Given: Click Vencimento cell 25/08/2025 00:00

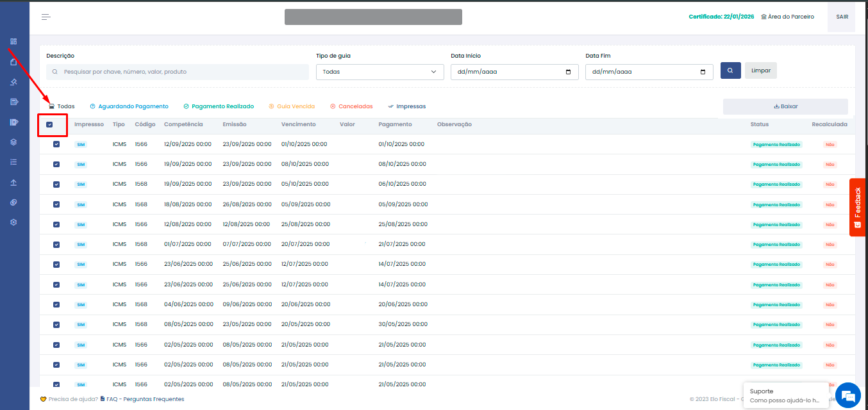Looking at the screenshot, I should click(x=306, y=224).
